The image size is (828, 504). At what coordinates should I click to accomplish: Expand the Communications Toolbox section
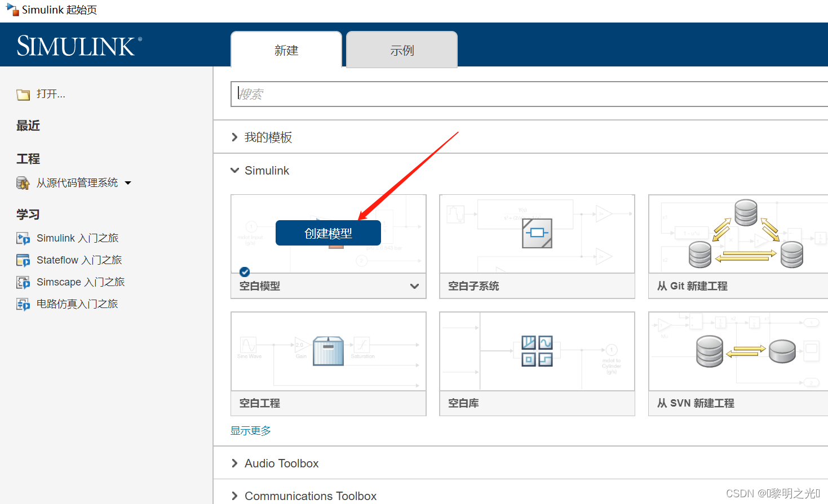coord(234,496)
